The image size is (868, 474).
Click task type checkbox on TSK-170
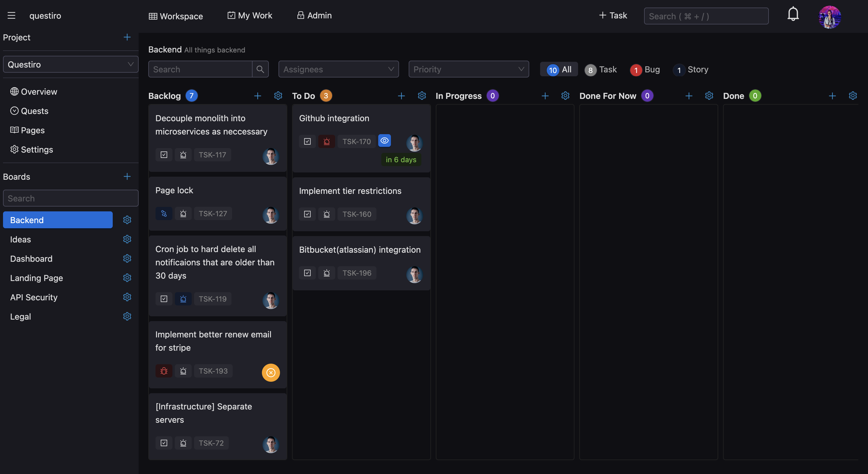(307, 142)
